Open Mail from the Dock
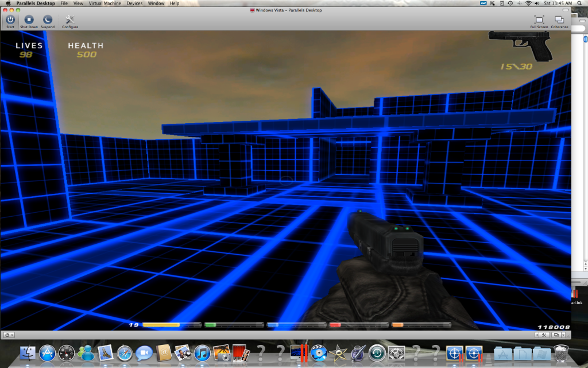 (x=106, y=353)
